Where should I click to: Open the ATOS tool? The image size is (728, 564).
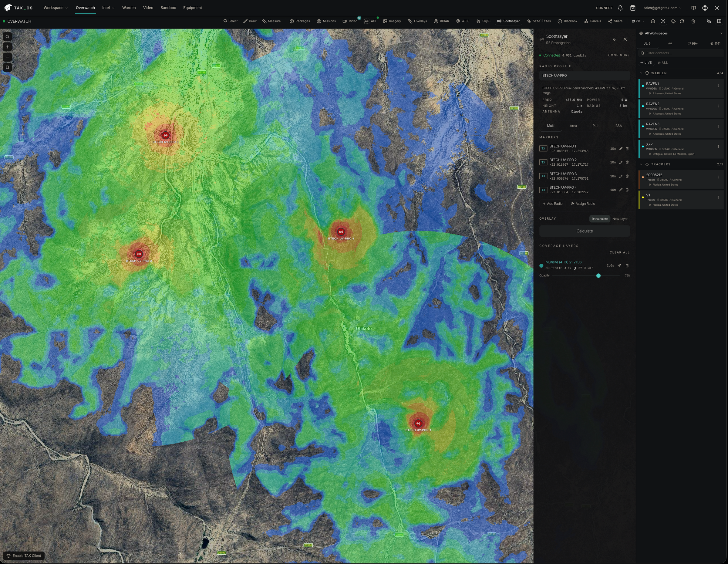[x=463, y=21]
